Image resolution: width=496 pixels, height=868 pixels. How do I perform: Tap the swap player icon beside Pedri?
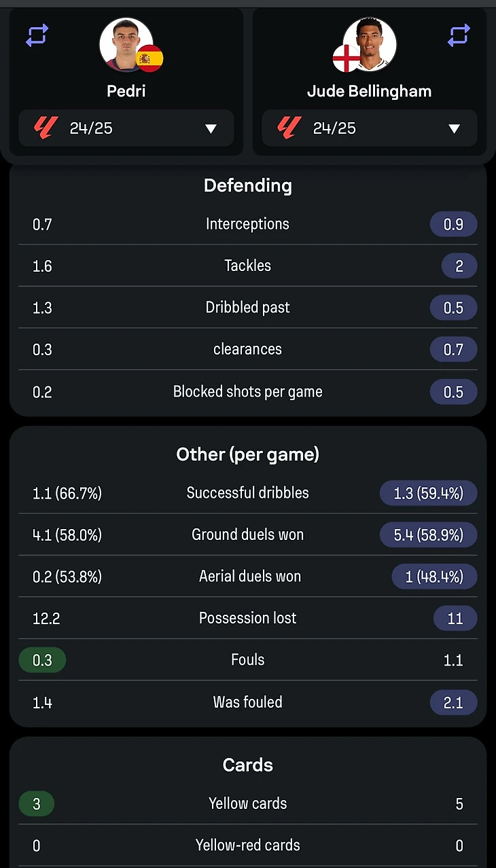(37, 35)
